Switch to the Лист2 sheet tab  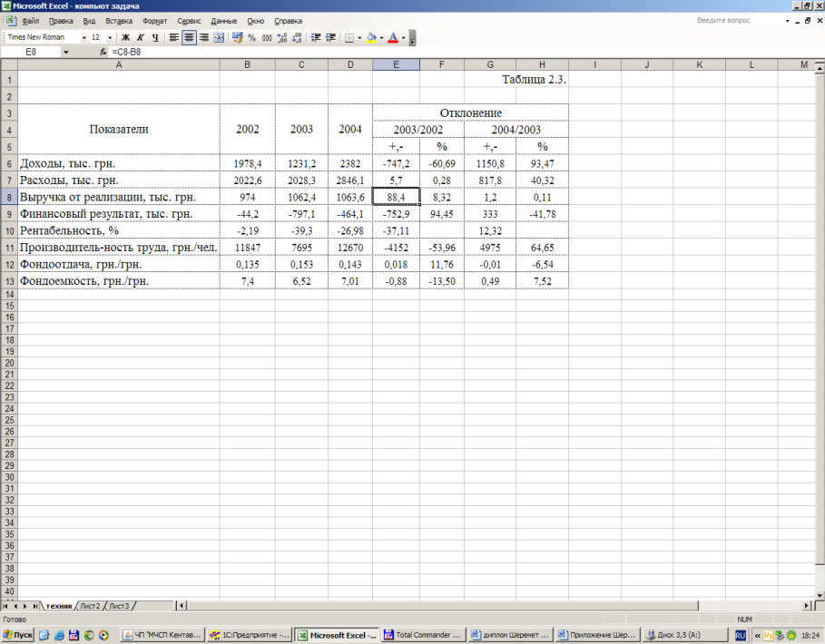(x=90, y=606)
